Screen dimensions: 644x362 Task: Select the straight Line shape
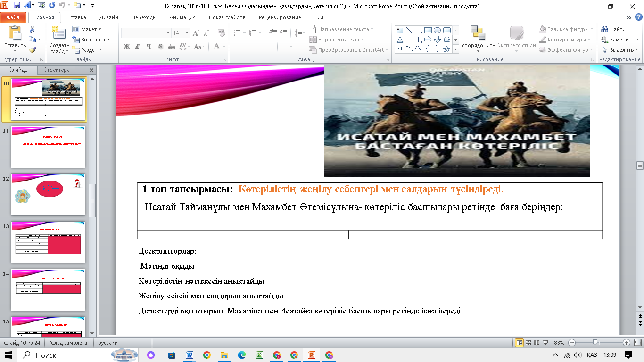[x=409, y=30]
